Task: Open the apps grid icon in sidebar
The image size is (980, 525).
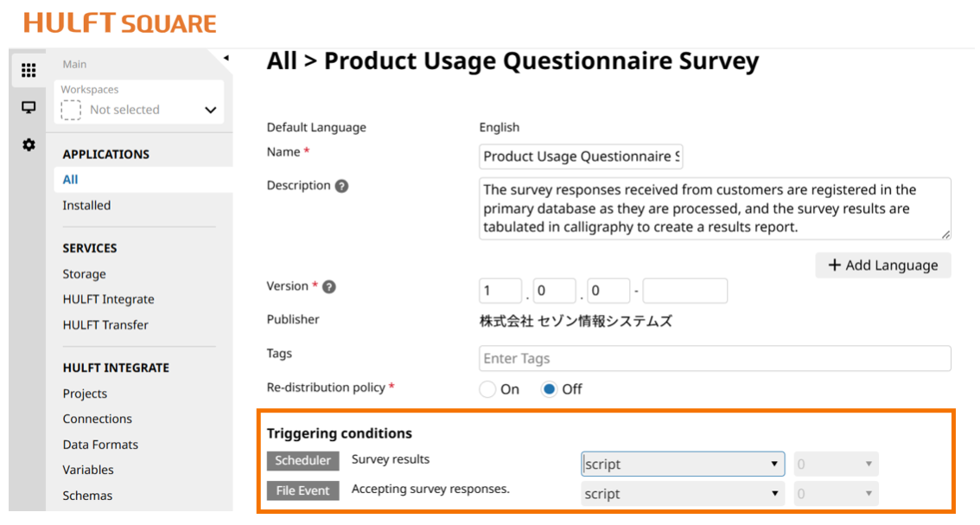Action: coord(29,70)
